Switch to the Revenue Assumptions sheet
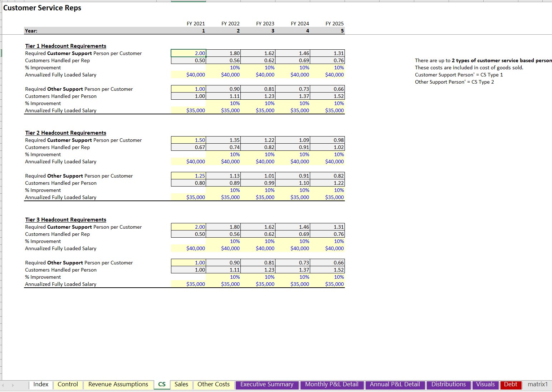Image resolution: width=552 pixels, height=392 pixels. 118,384
